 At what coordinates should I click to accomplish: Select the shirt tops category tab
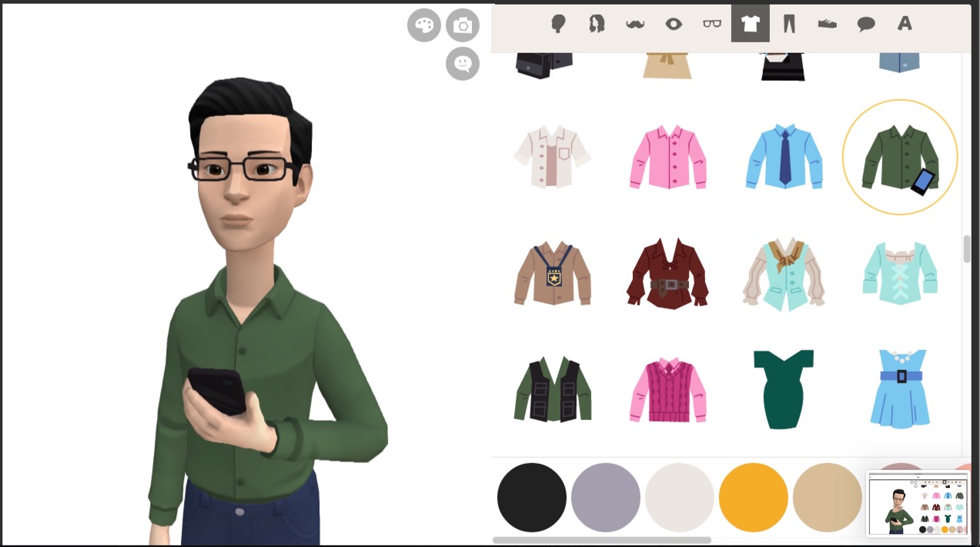[751, 24]
